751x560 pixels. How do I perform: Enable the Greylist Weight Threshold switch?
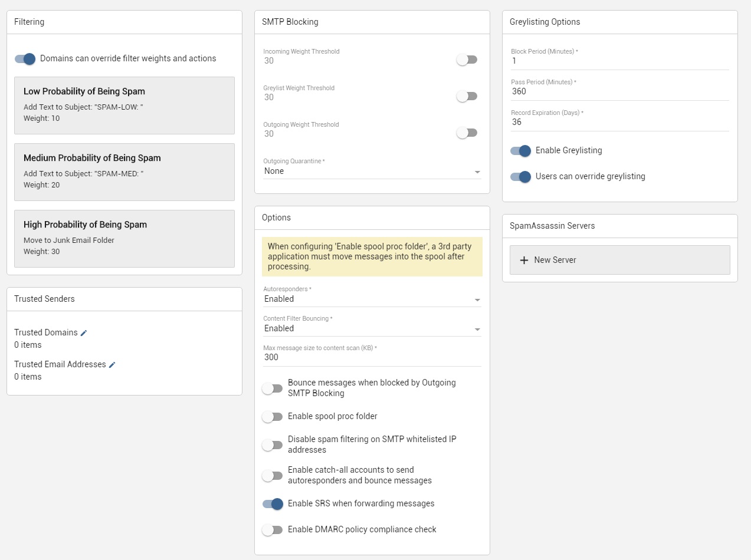coord(467,96)
